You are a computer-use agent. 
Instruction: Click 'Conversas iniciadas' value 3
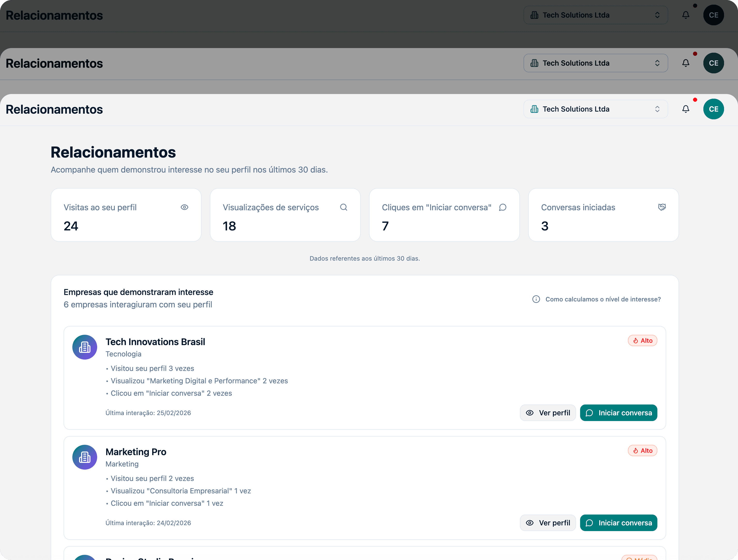tap(544, 226)
